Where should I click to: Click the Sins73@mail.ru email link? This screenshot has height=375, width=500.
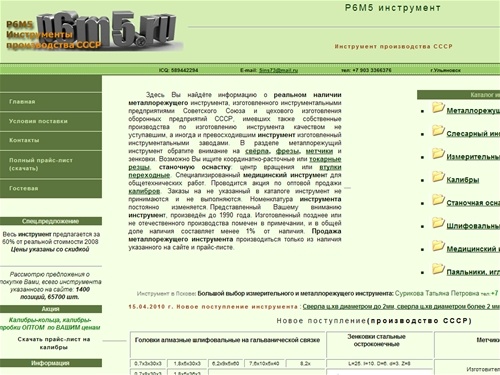point(279,70)
